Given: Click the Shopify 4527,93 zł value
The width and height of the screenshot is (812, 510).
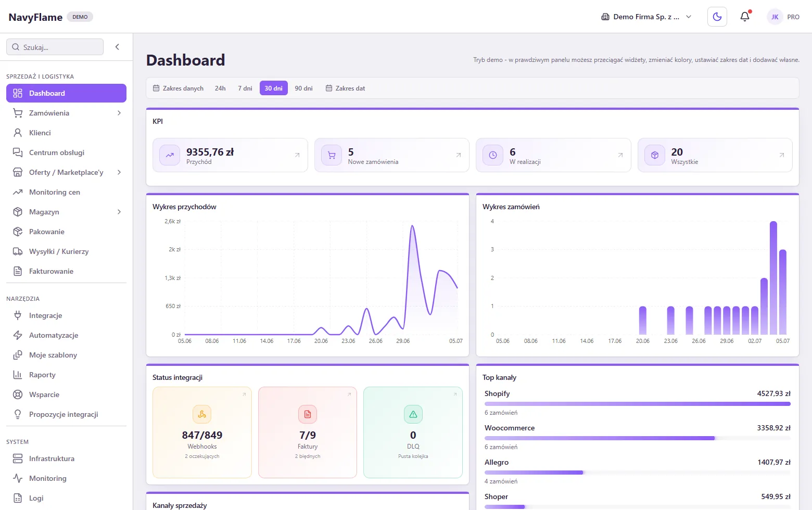Looking at the screenshot, I should point(773,393).
